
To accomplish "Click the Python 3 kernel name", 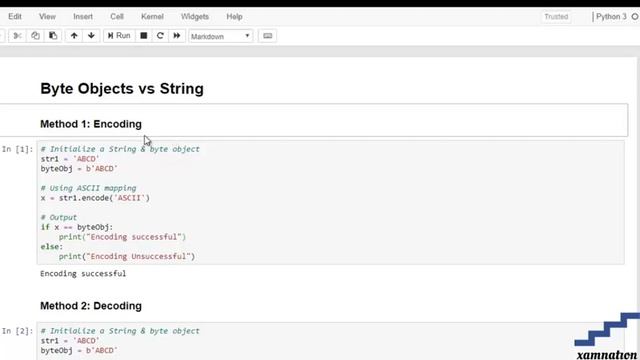I will click(611, 17).
